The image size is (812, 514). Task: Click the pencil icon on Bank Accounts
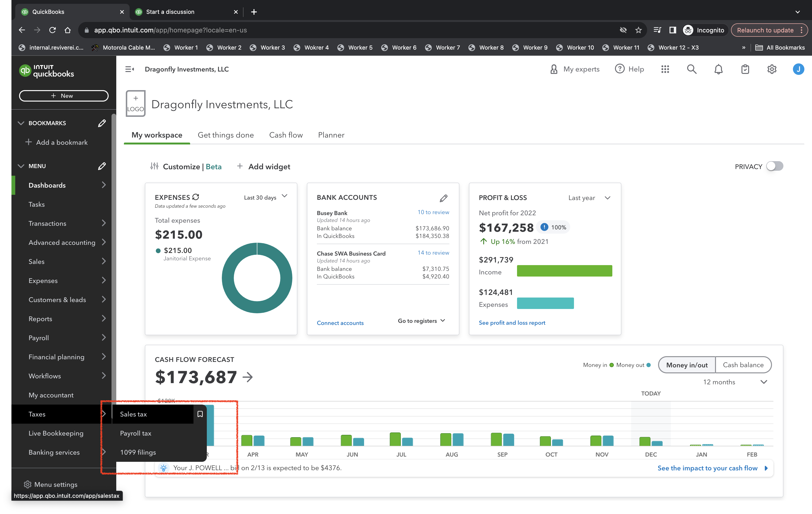[x=443, y=198]
